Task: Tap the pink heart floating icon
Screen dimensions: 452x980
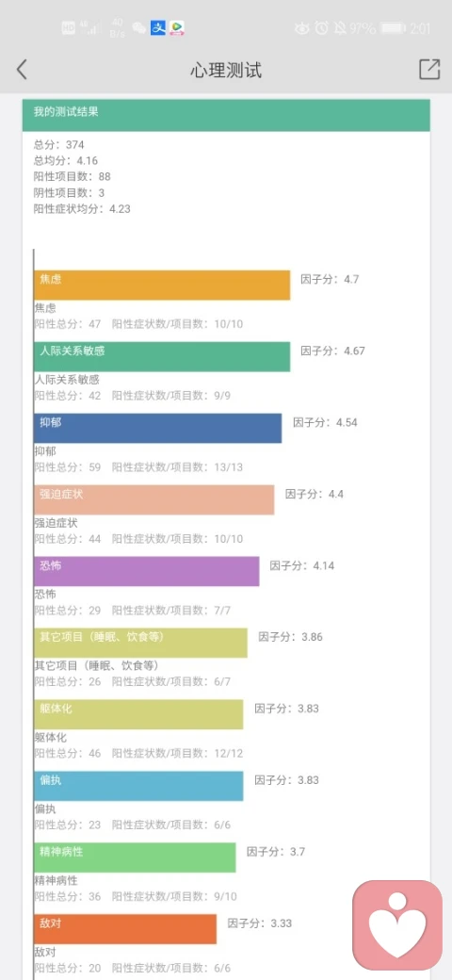Action: [x=397, y=924]
